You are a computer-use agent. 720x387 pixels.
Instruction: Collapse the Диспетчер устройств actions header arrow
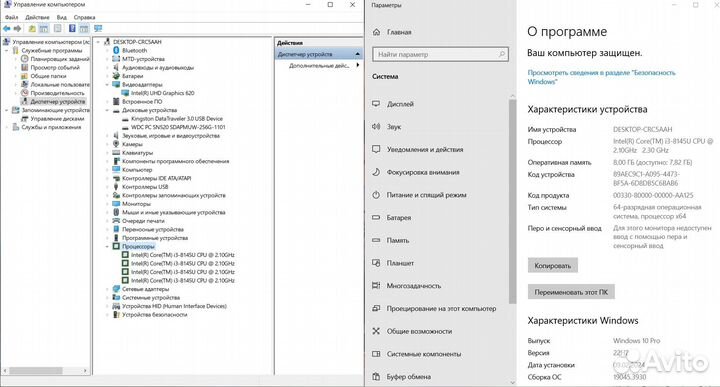point(358,54)
